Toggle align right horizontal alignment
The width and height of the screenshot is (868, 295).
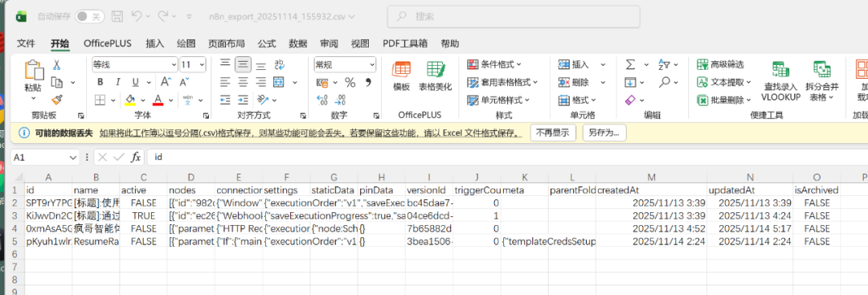click(260, 83)
